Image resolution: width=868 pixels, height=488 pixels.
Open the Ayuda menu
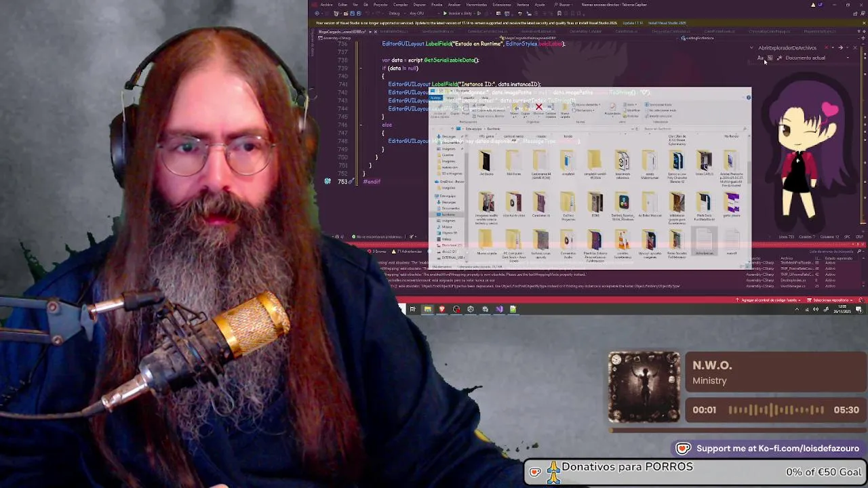(x=540, y=5)
